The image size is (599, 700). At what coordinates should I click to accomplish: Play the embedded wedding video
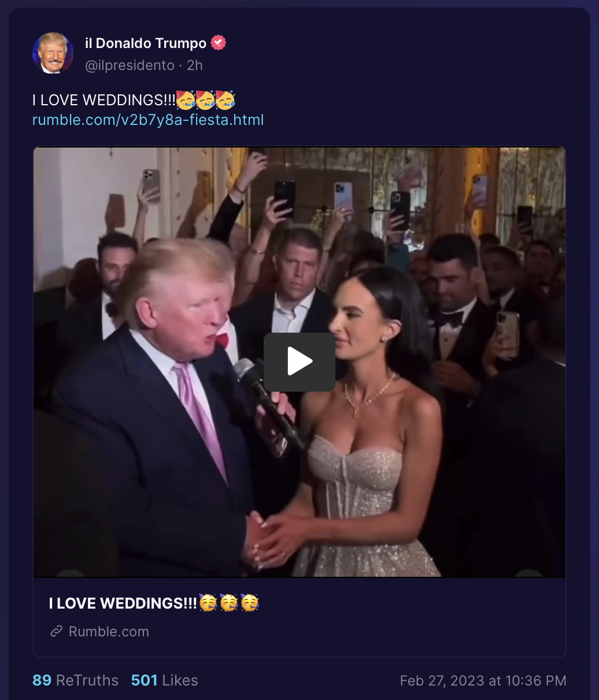point(299,362)
